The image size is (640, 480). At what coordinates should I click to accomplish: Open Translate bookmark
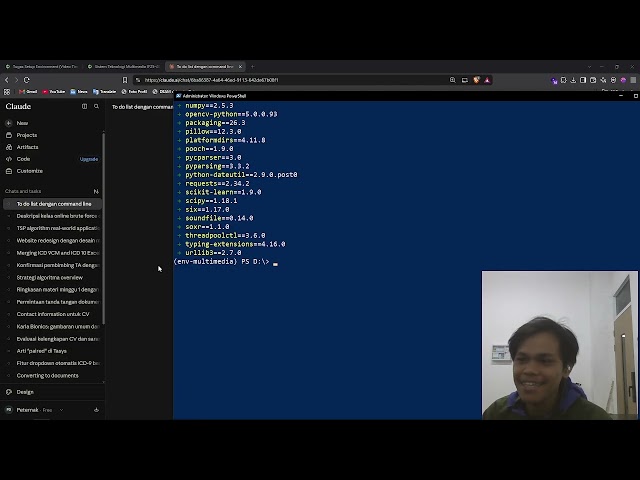[x=104, y=92]
